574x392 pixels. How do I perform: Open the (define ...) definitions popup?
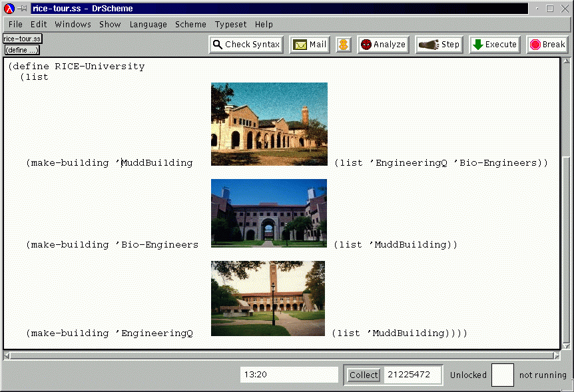[x=22, y=50]
